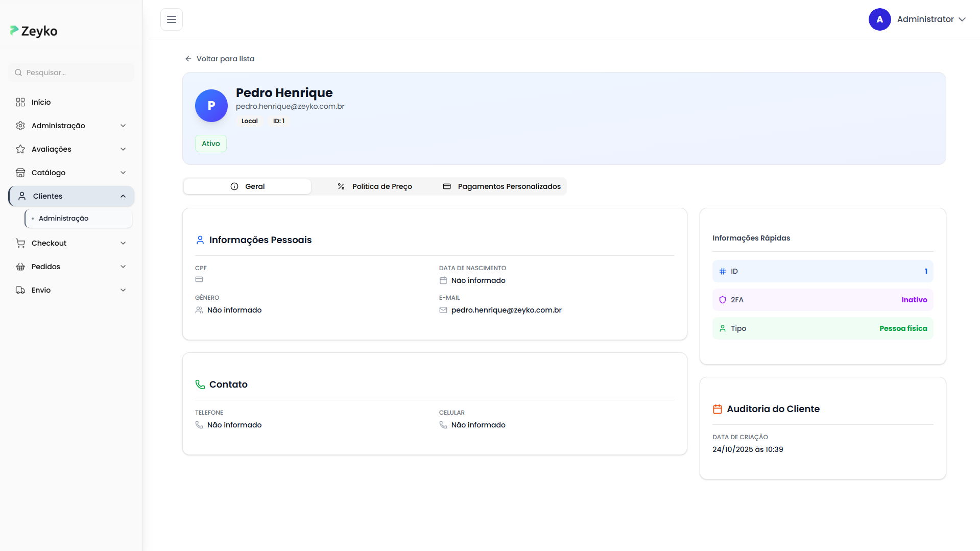Go back via Voltar para lista
Screen dimensions: 980x551
[x=220, y=59]
